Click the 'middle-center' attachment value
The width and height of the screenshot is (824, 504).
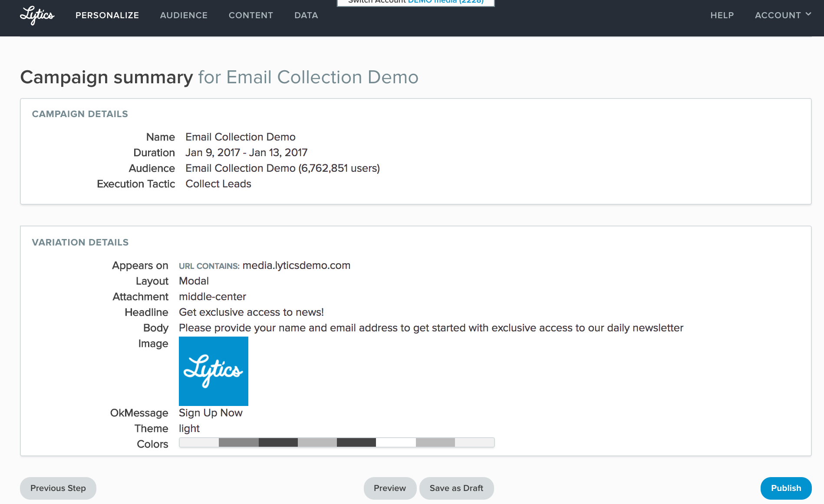[212, 297]
